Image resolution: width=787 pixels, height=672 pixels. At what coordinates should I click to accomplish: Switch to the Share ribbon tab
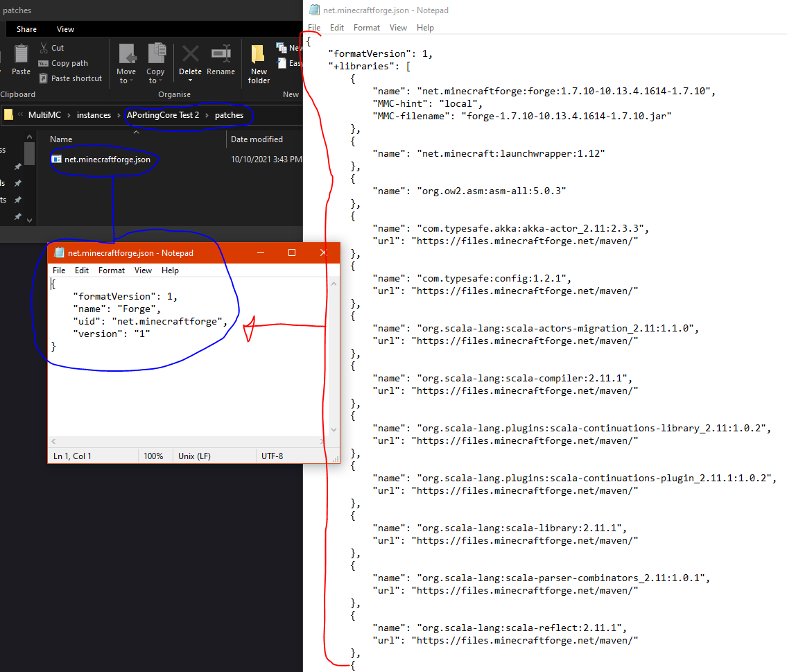click(26, 29)
